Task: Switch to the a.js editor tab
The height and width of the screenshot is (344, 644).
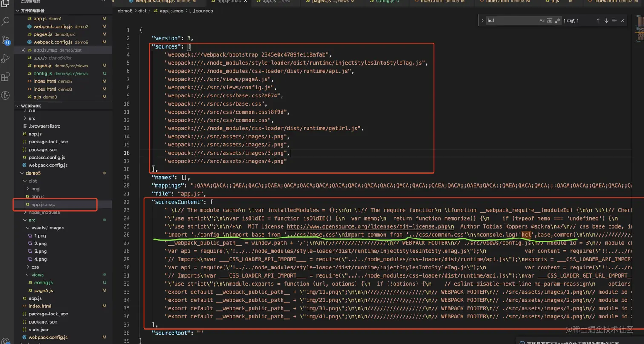Action: pyautogui.click(x=562, y=2)
